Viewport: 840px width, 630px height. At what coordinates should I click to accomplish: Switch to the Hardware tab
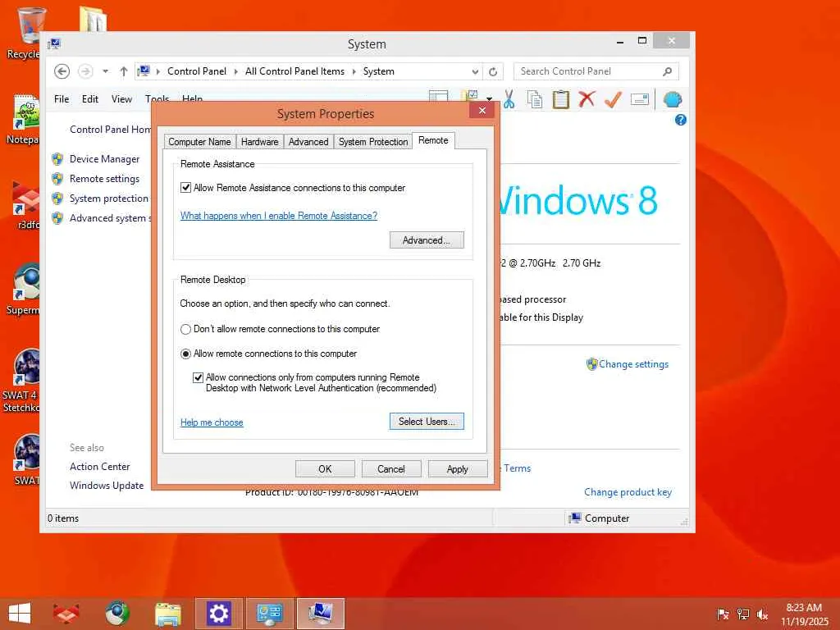tap(260, 142)
